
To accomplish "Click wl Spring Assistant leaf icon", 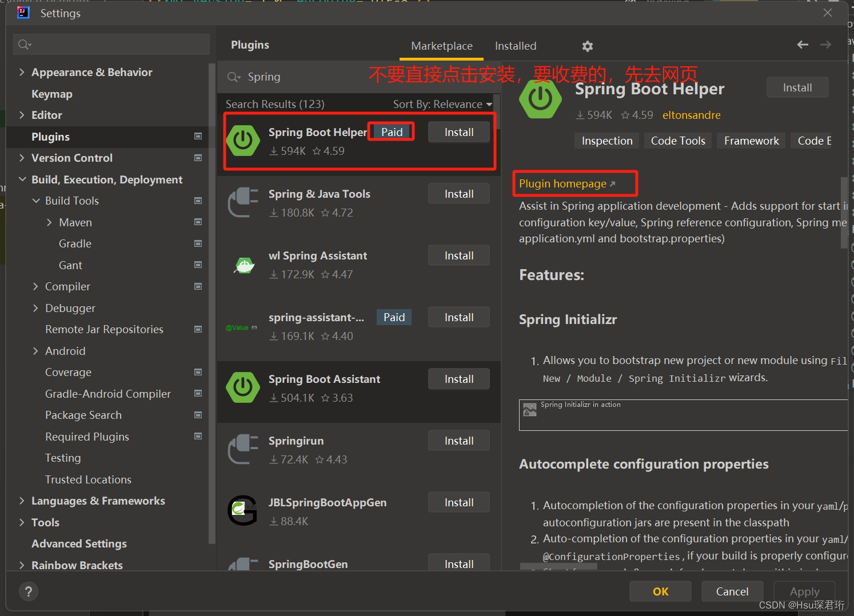I will [245, 265].
